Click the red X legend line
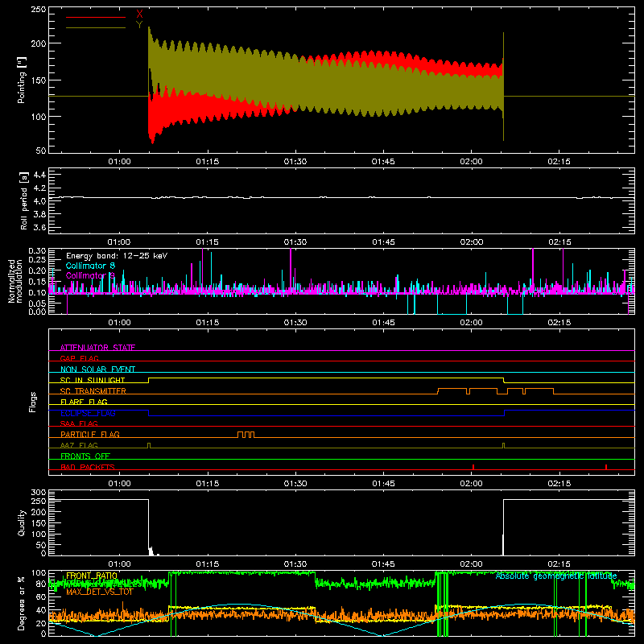This screenshot has height=644, width=644. pos(96,17)
